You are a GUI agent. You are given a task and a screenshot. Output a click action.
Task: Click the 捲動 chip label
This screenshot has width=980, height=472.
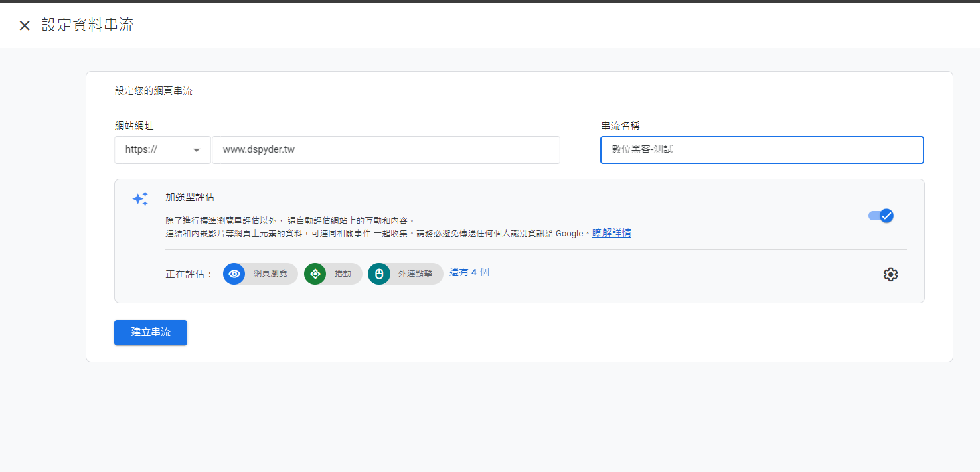(343, 274)
